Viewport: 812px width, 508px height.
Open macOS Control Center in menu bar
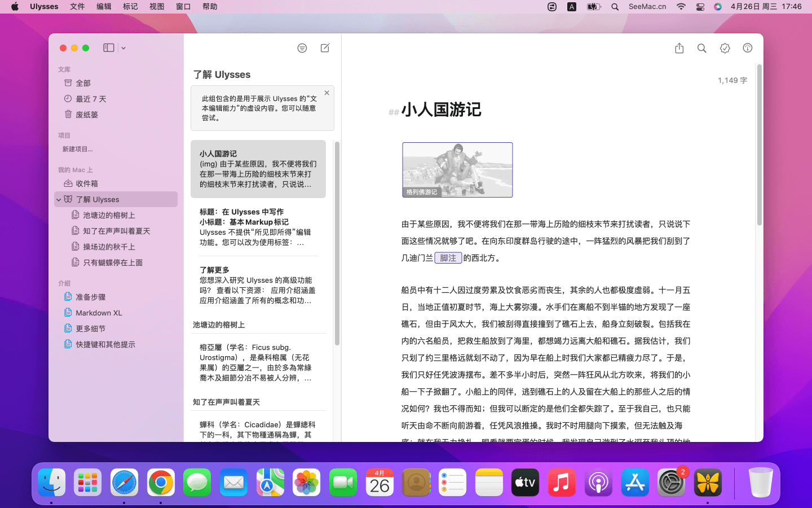pos(700,7)
